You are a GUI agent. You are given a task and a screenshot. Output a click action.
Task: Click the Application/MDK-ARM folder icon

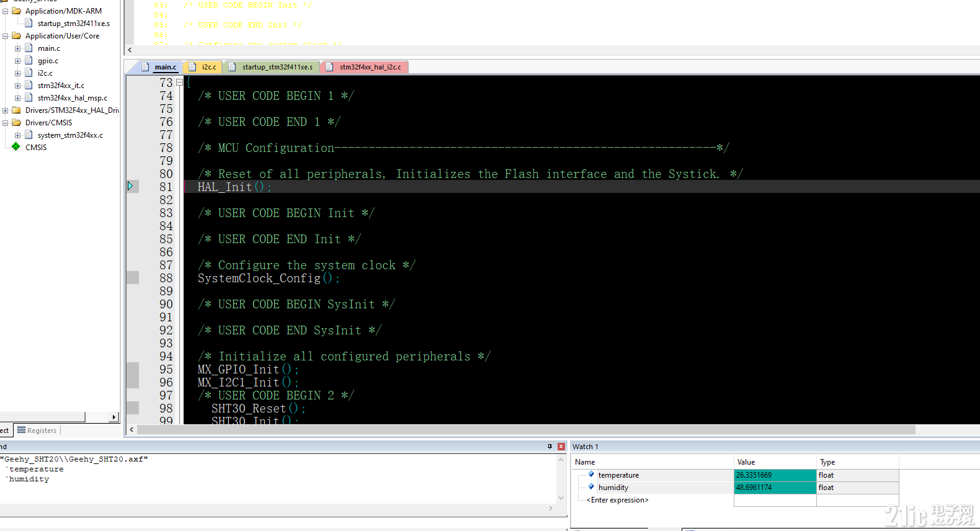pyautogui.click(x=17, y=11)
